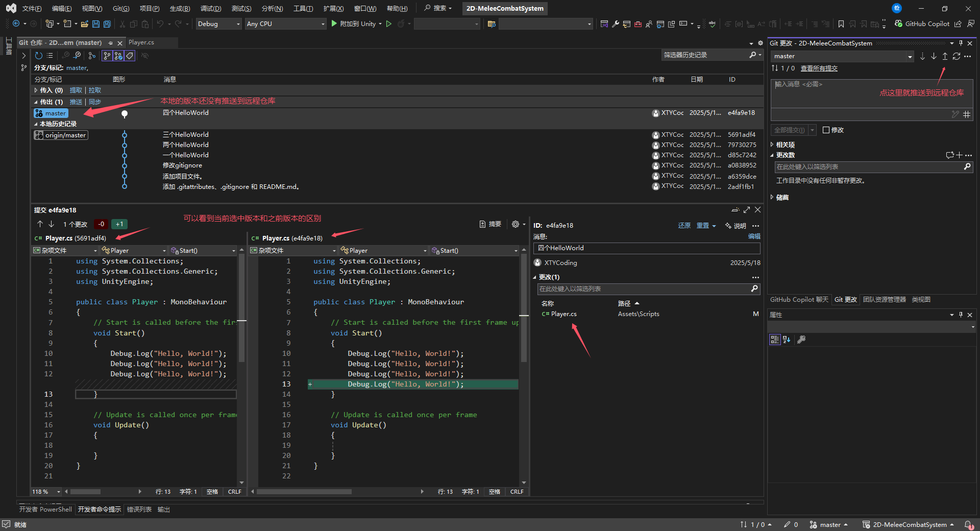Switch to the 团队资源管理器 tab

point(884,300)
